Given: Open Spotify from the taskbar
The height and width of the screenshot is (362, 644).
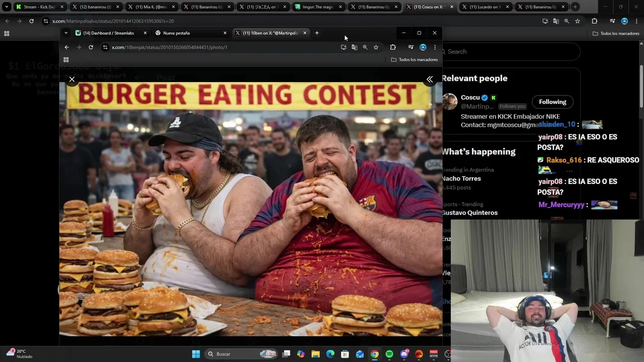Looking at the screenshot, I should tap(389, 354).
